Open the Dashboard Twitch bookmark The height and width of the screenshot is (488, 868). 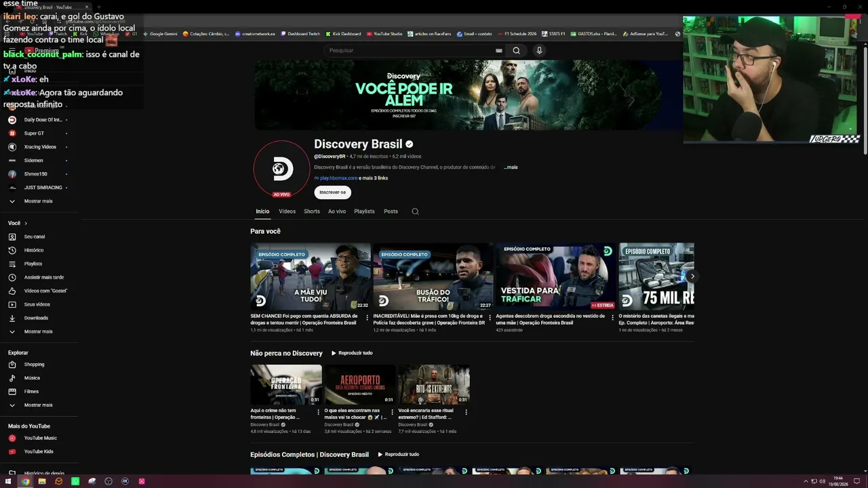[300, 34]
